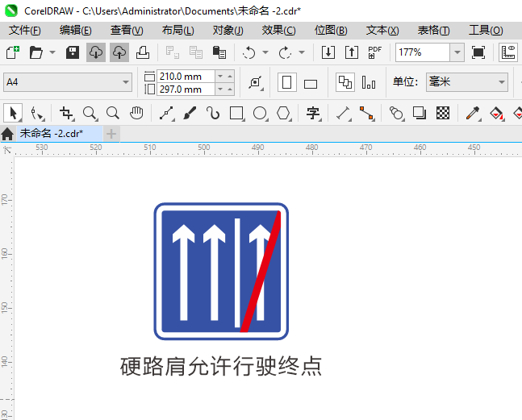Click the Home welcome screen icon

coord(7,134)
